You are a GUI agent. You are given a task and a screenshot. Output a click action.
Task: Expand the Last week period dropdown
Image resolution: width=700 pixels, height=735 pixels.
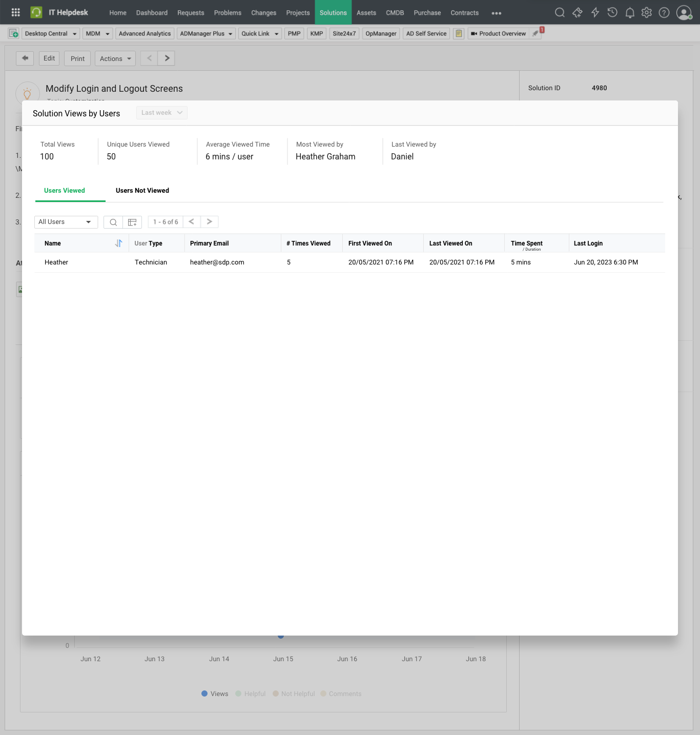coord(161,113)
